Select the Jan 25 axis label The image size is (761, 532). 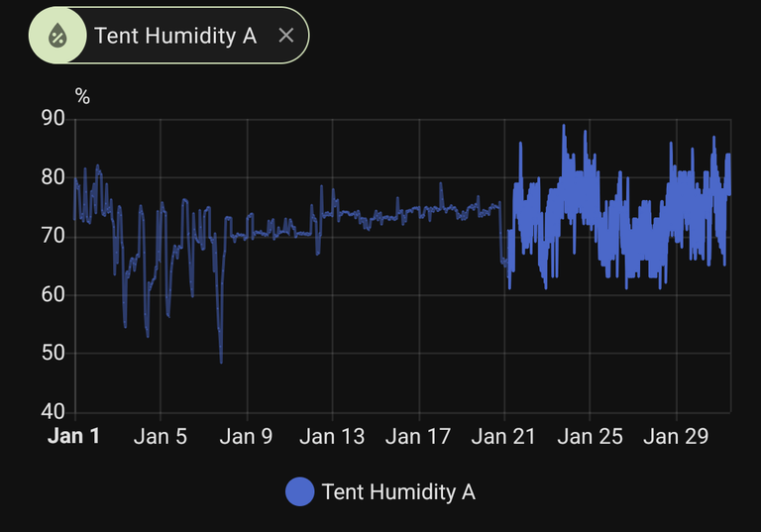click(590, 436)
